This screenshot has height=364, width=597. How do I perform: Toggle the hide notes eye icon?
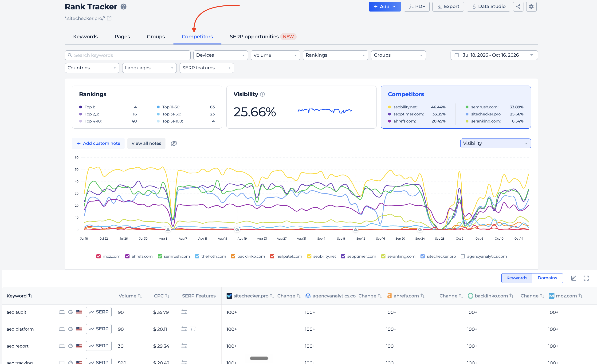pos(174,143)
